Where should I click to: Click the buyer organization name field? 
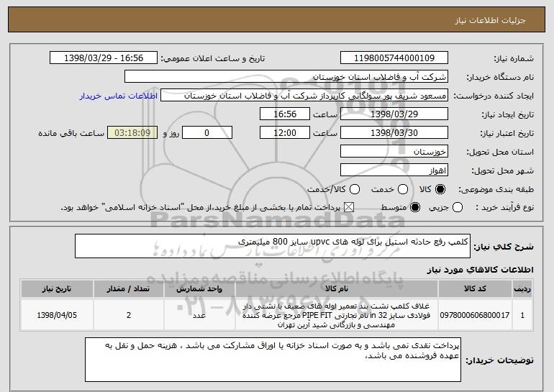(286, 77)
